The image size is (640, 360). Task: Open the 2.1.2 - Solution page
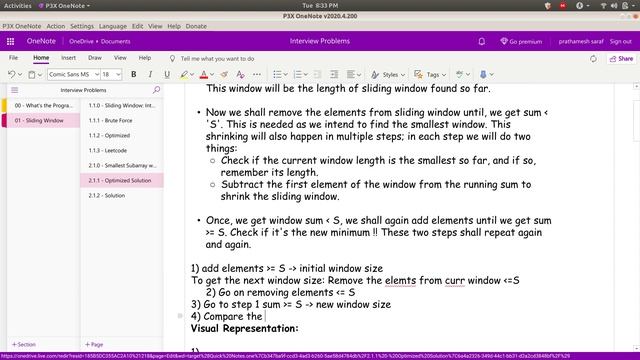coord(122,196)
